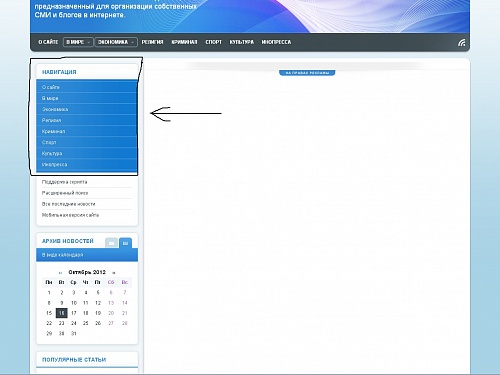The height and width of the screenshot is (375, 500).
Task: Expand the ЭКОНОМИКА dropdown in top menu
Action: [116, 42]
